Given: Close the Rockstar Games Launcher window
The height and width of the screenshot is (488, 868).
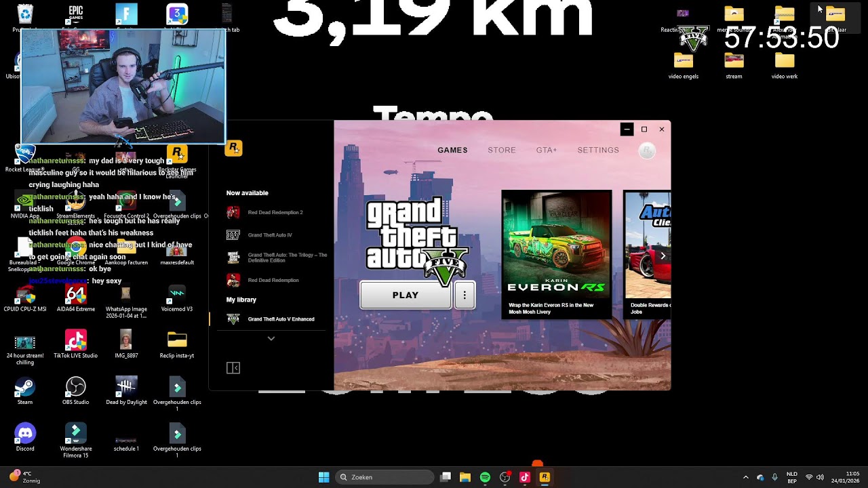Looking at the screenshot, I should 662,129.
